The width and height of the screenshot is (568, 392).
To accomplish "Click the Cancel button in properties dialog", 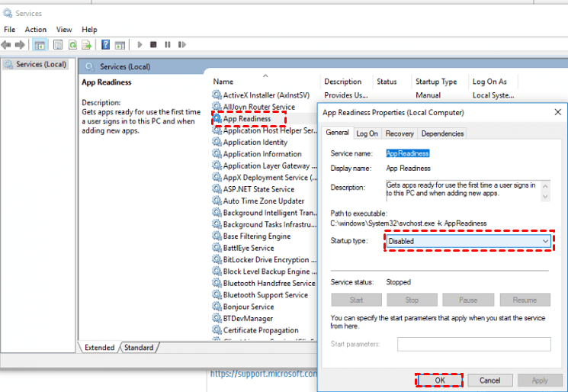I will (x=489, y=381).
